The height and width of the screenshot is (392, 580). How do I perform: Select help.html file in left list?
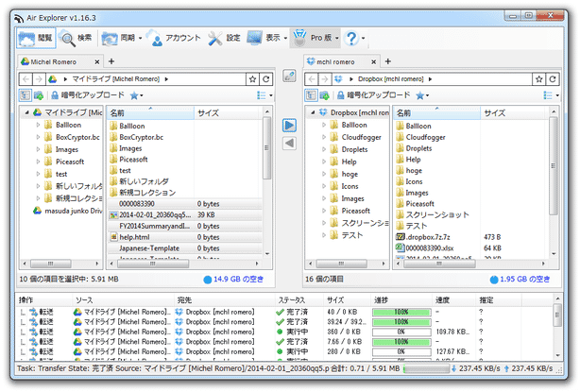click(135, 237)
